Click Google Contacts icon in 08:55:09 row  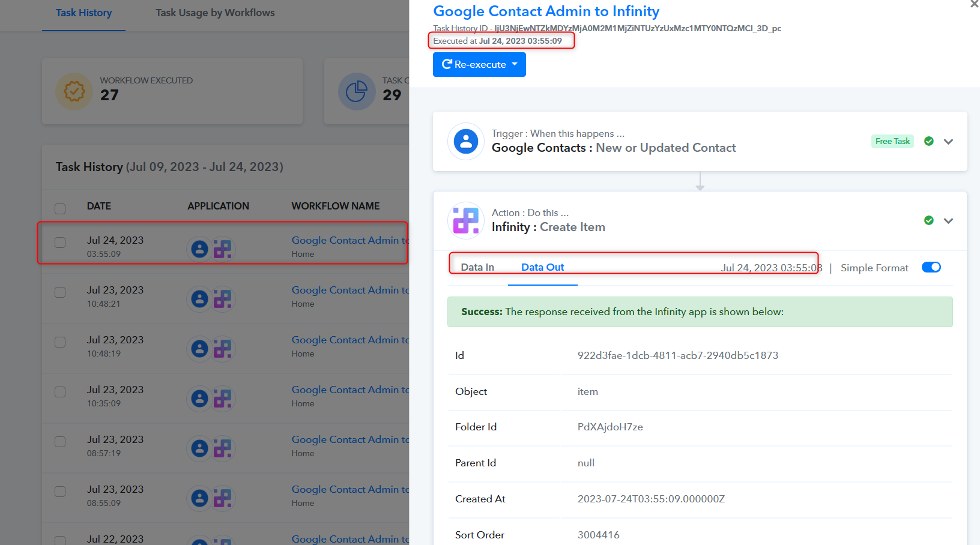(x=199, y=498)
